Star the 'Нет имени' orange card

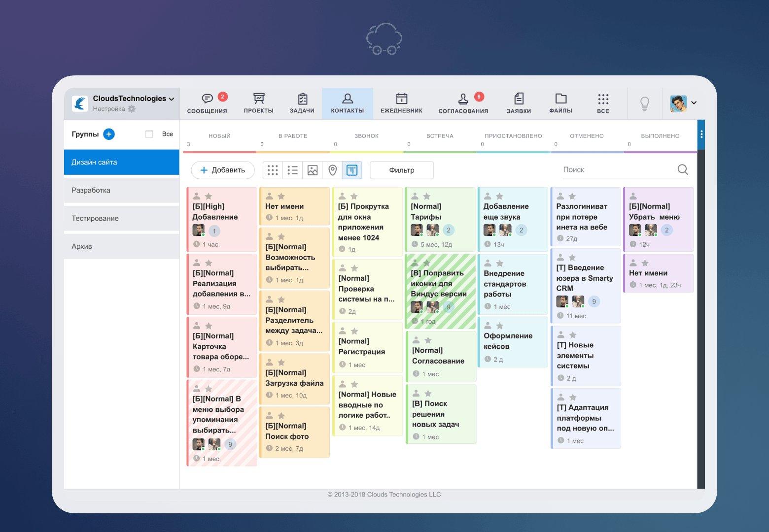pyautogui.click(x=281, y=196)
